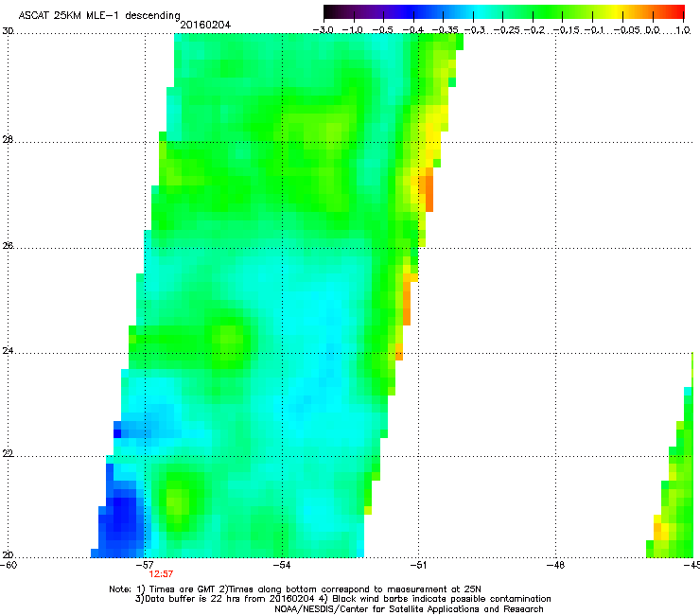Click the rainbow color scale bar

point(504,12)
